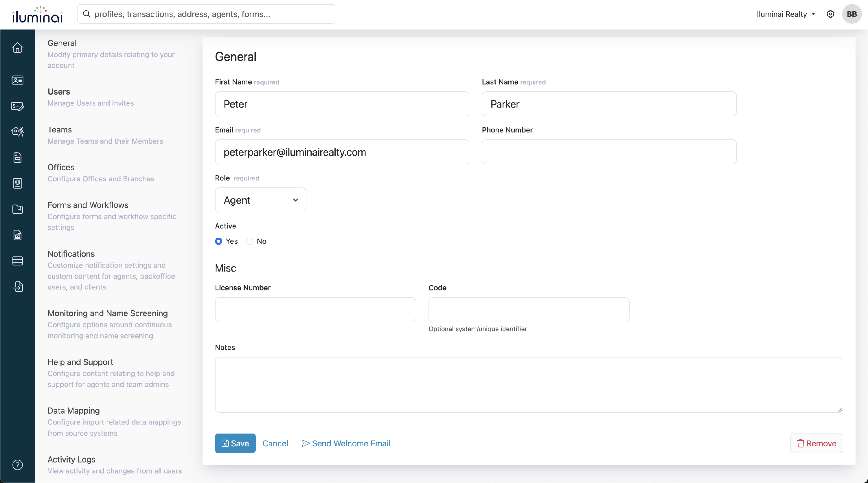The height and width of the screenshot is (483, 868).
Task: Open the house with person icon
Action: click(18, 131)
